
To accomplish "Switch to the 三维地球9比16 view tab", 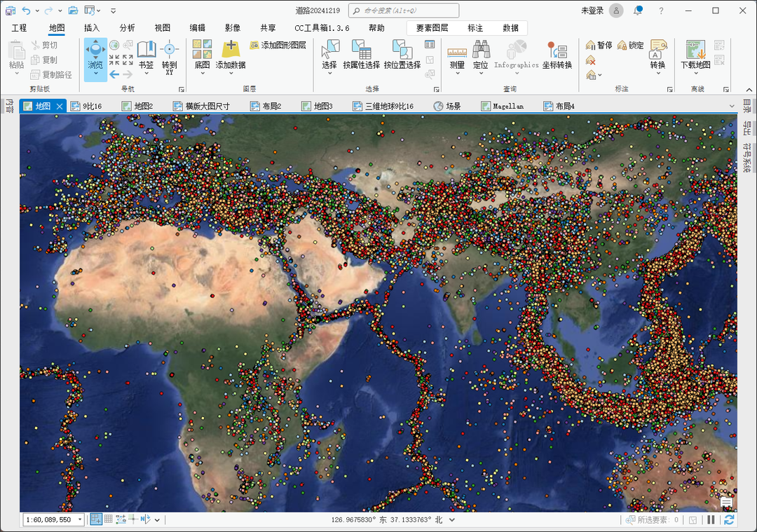I will coord(384,107).
